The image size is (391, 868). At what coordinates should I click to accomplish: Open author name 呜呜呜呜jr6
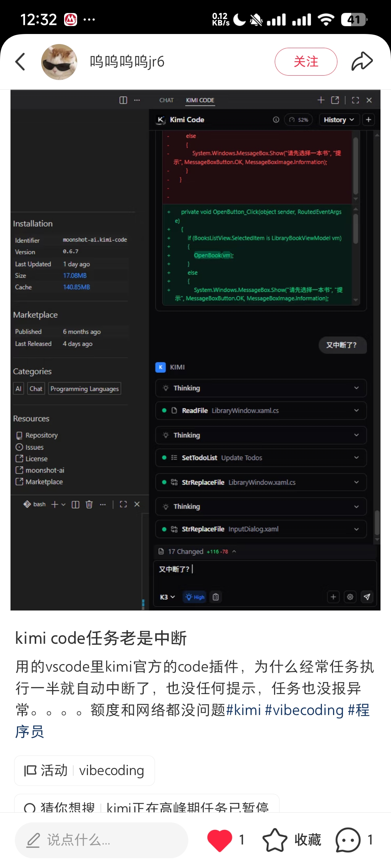(x=127, y=61)
